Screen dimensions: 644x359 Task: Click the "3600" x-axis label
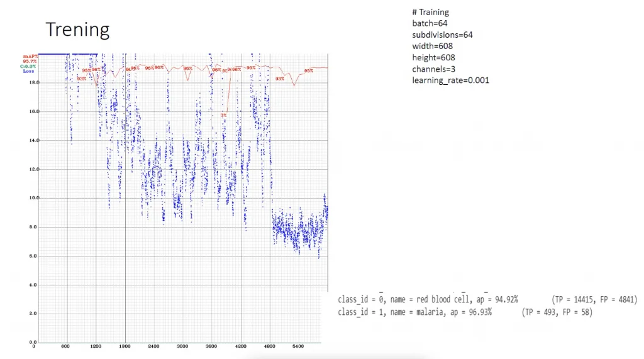pos(211,346)
